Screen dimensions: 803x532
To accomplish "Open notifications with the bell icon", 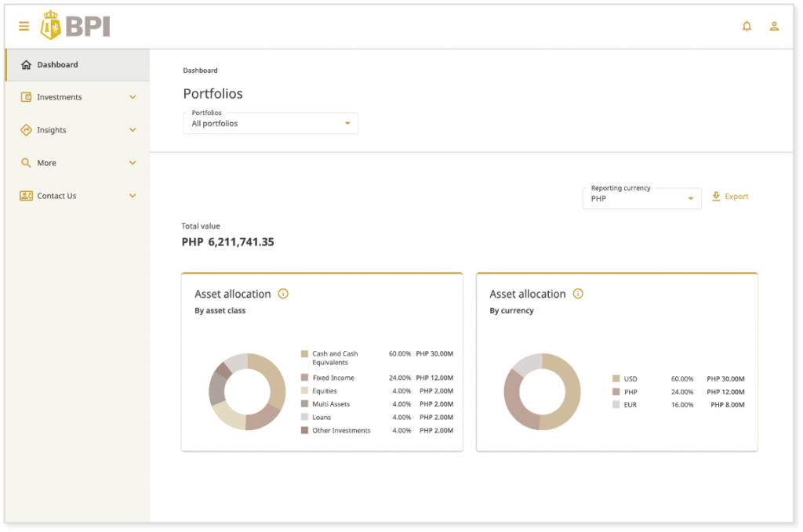I will 747,26.
